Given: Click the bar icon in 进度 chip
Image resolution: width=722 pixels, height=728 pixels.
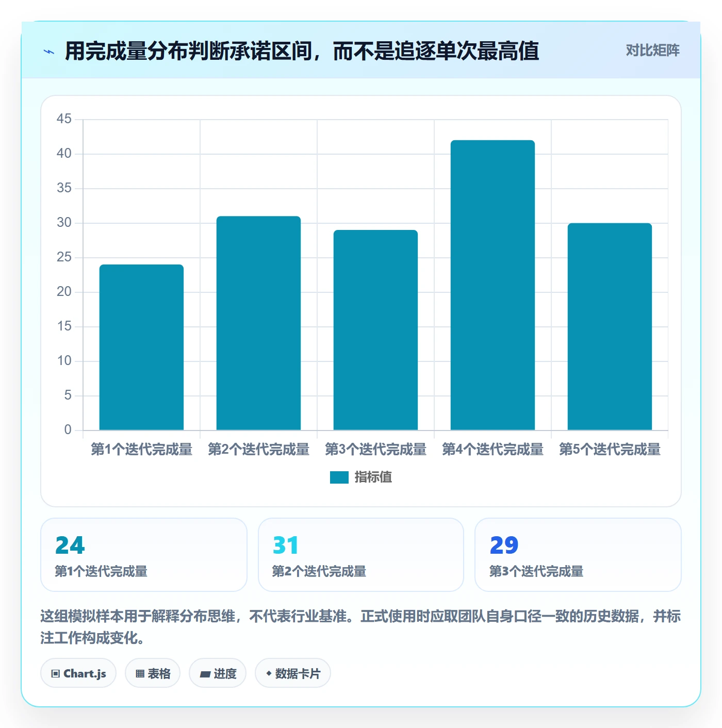Looking at the screenshot, I should (205, 674).
